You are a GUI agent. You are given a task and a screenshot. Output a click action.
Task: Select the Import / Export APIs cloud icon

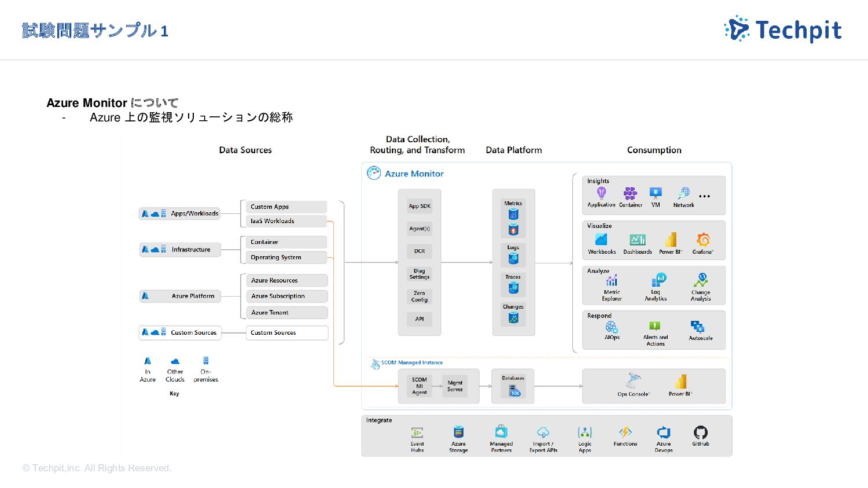click(543, 432)
